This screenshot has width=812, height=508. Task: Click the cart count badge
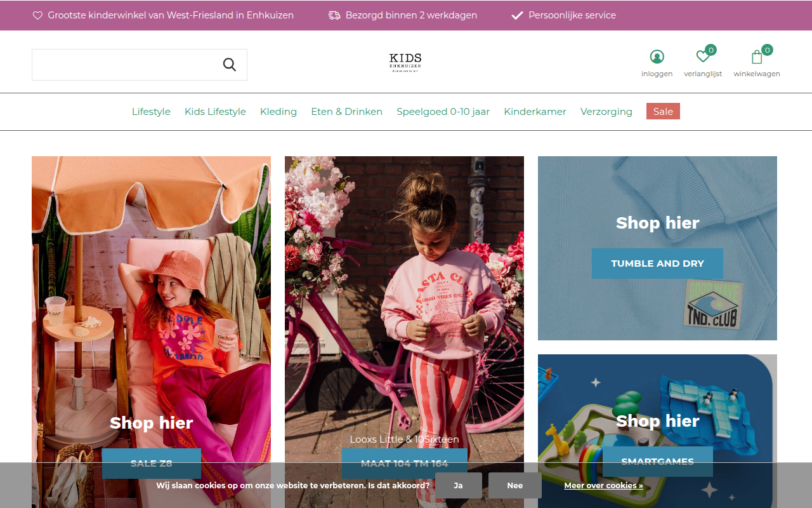coord(767,50)
